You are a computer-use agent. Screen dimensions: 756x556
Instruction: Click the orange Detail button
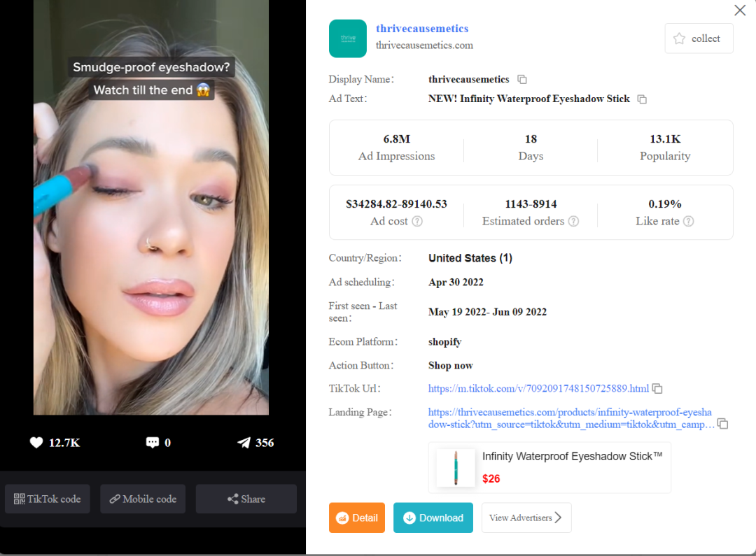tap(357, 518)
